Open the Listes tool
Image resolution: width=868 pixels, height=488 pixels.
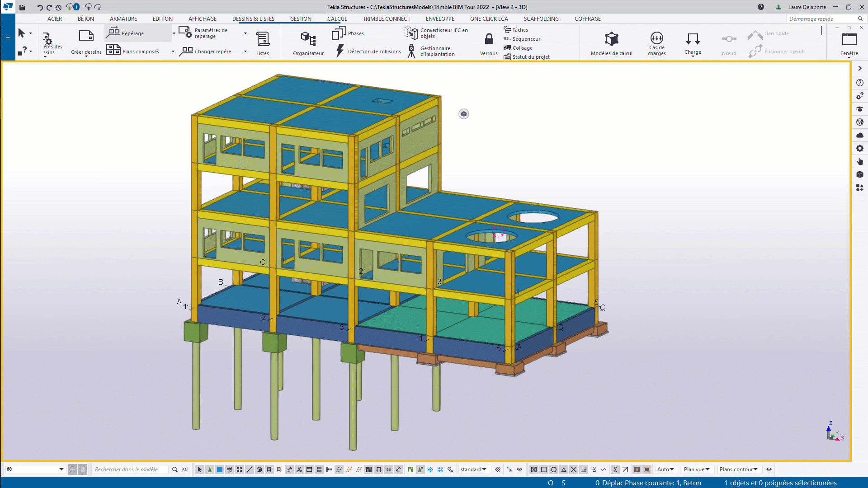(263, 43)
